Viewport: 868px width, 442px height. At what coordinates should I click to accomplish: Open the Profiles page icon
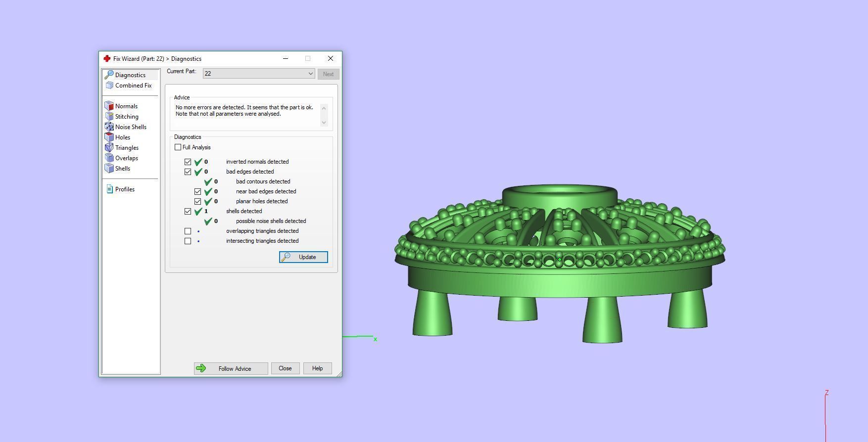(x=109, y=189)
